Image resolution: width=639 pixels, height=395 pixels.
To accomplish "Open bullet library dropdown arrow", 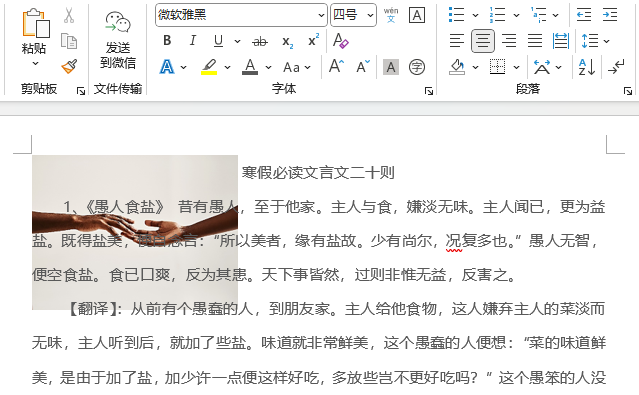I will click(x=475, y=15).
